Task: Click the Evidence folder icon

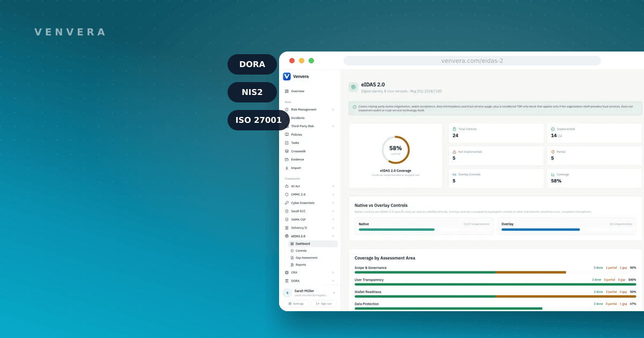Action: pyautogui.click(x=287, y=159)
